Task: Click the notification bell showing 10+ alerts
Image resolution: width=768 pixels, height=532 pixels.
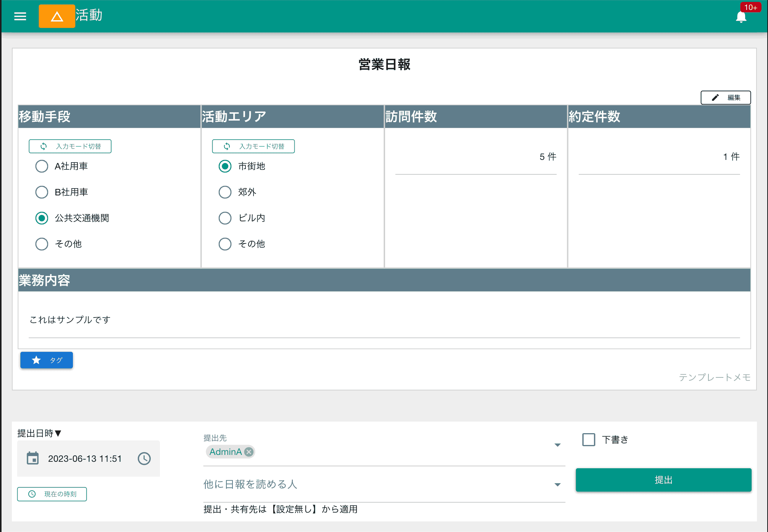Action: tap(741, 17)
